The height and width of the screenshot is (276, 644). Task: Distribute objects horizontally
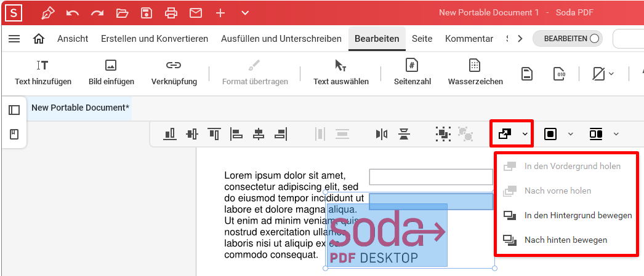pos(320,133)
